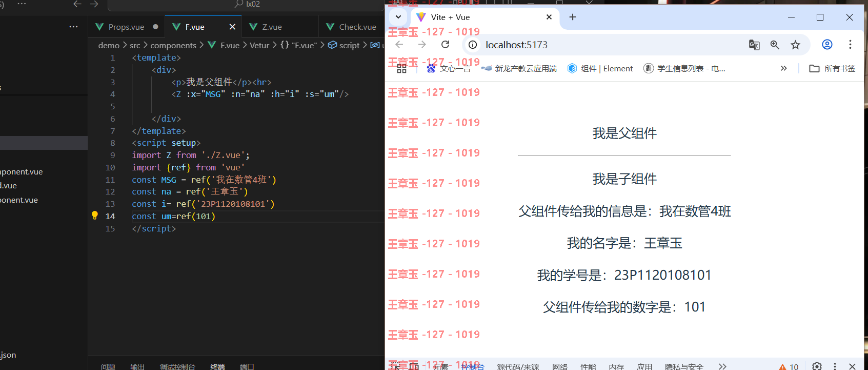The height and width of the screenshot is (370, 868).
Task: Open Chrome zoom control in address bar
Action: pyautogui.click(x=775, y=45)
